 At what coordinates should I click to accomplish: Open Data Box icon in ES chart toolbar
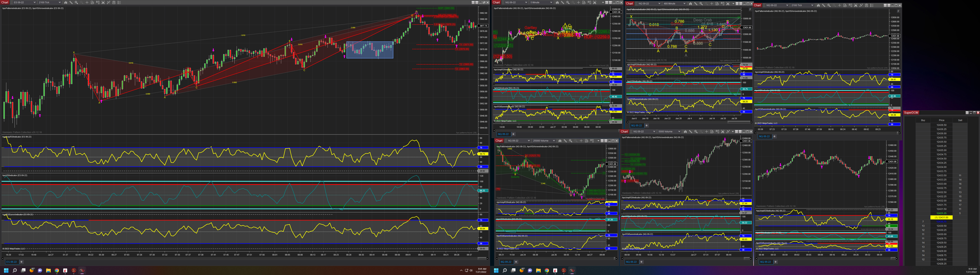click(x=92, y=2)
